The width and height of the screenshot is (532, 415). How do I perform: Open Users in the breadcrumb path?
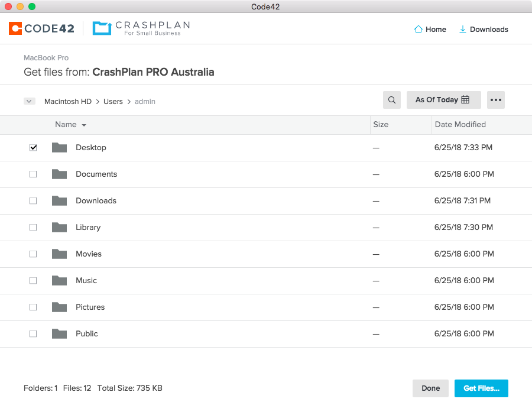113,101
